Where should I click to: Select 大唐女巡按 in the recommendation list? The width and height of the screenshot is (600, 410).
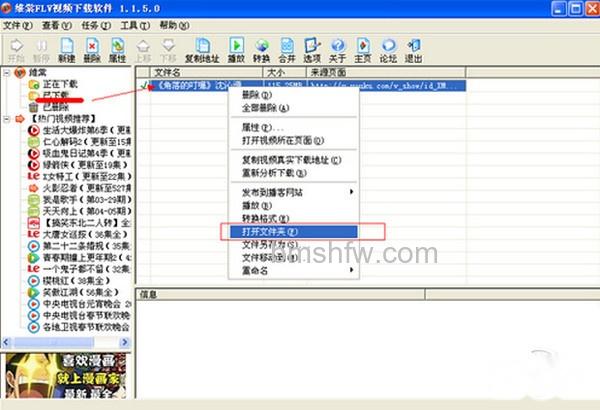coord(78,234)
